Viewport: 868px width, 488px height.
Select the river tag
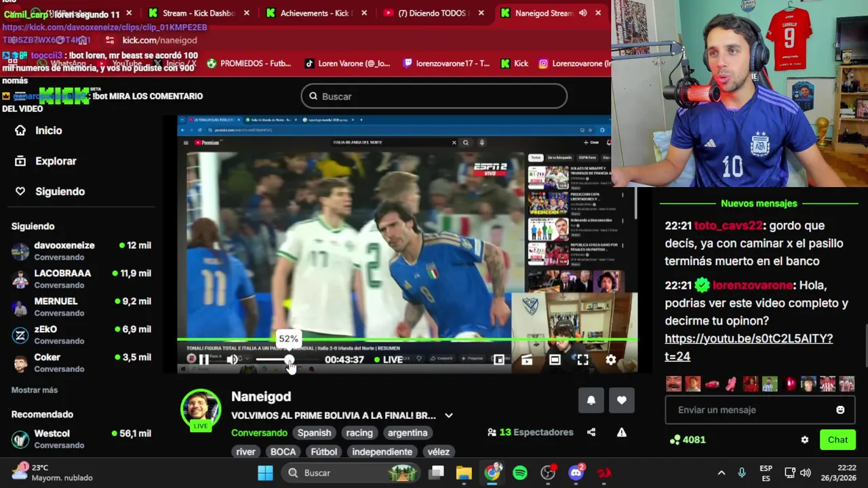(x=245, y=451)
